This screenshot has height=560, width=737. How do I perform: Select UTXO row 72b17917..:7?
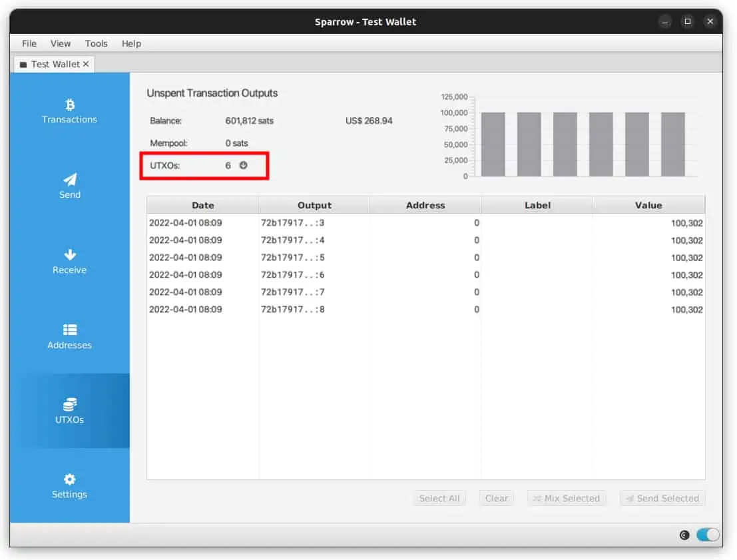[426, 292]
